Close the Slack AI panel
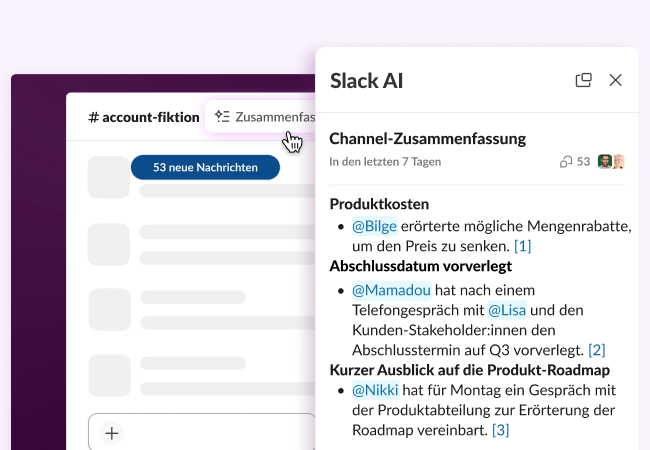This screenshot has width=650, height=450. pyautogui.click(x=616, y=81)
